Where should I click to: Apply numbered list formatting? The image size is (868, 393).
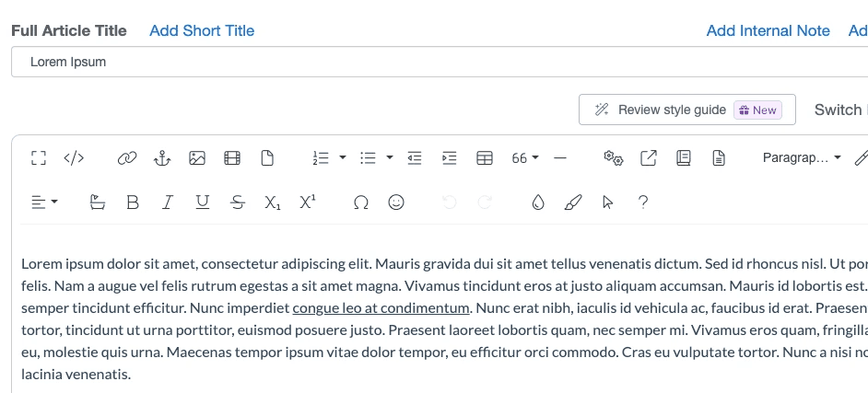(321, 158)
